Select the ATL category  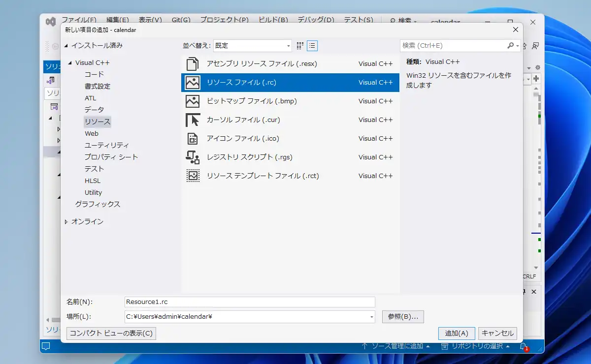tap(90, 98)
